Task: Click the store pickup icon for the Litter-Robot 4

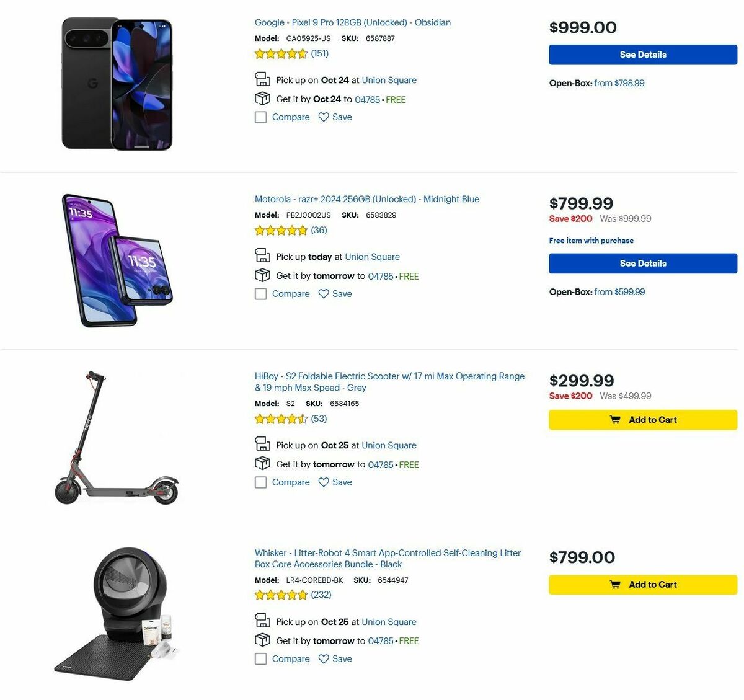Action: [x=262, y=620]
